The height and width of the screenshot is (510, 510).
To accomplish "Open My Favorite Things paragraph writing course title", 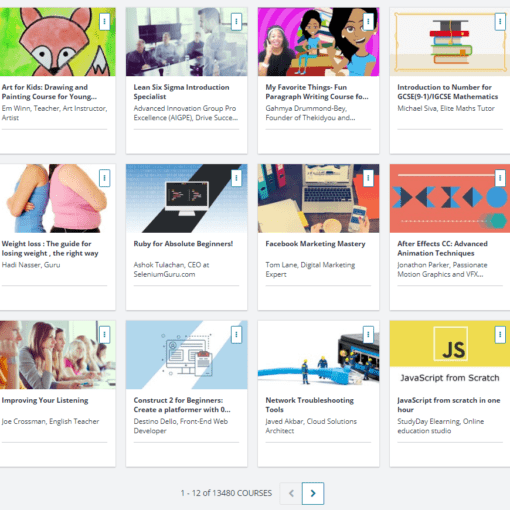I will coord(317,92).
